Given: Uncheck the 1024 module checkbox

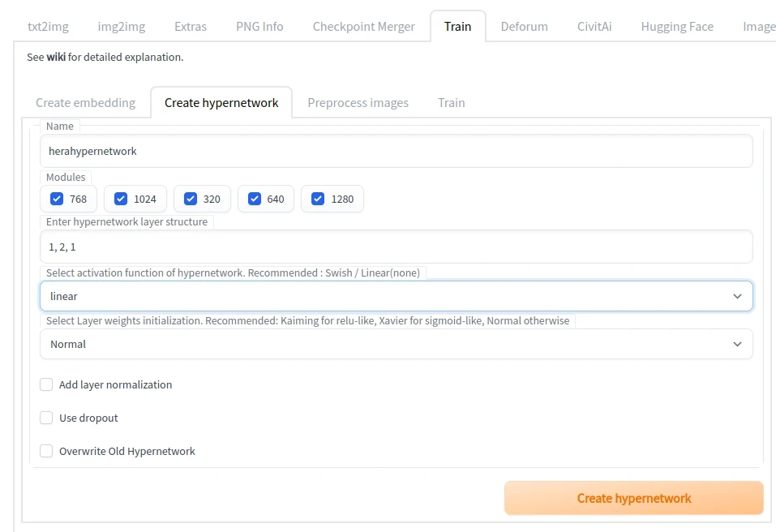Looking at the screenshot, I should (x=121, y=199).
